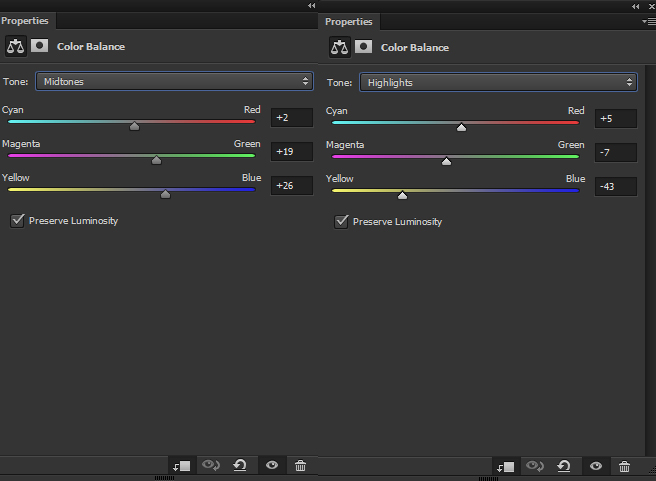Toggle layer visibility eye in left panel
656x481 pixels.
click(x=271, y=465)
